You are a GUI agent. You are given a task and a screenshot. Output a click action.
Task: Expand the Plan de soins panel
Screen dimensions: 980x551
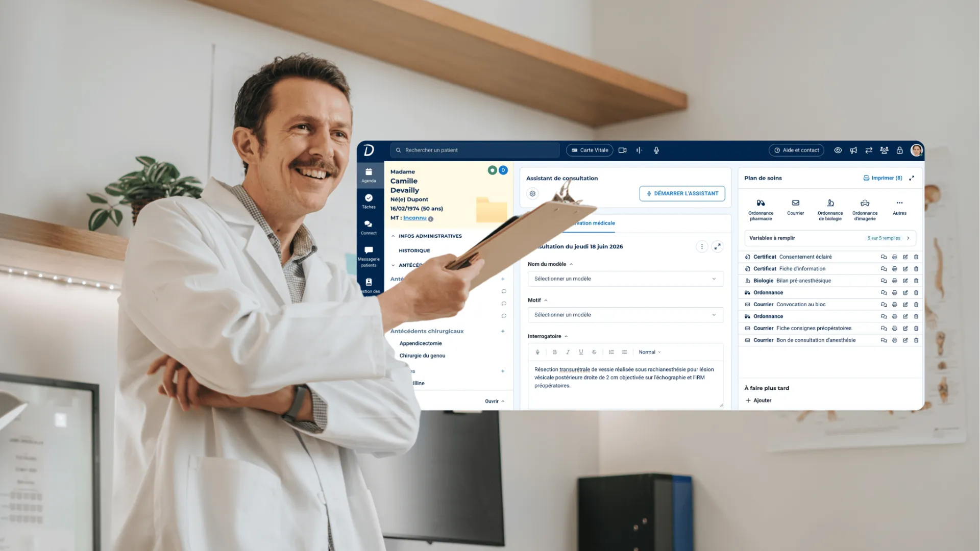tap(912, 178)
